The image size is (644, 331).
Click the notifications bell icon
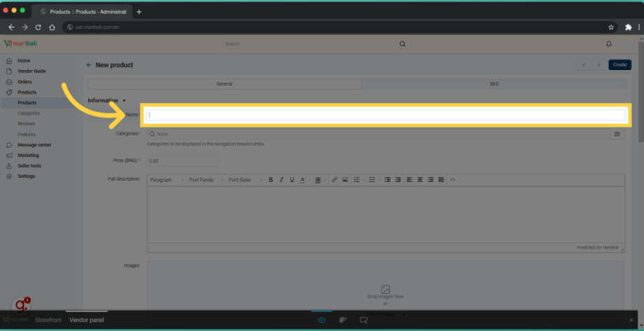click(608, 43)
